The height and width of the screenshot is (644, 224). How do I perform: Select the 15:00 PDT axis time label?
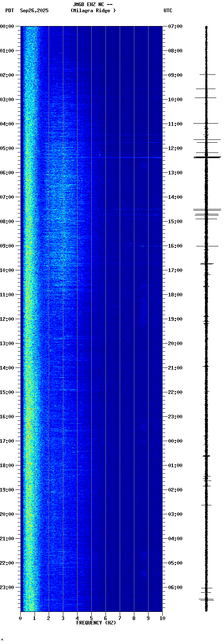[x=7, y=392]
